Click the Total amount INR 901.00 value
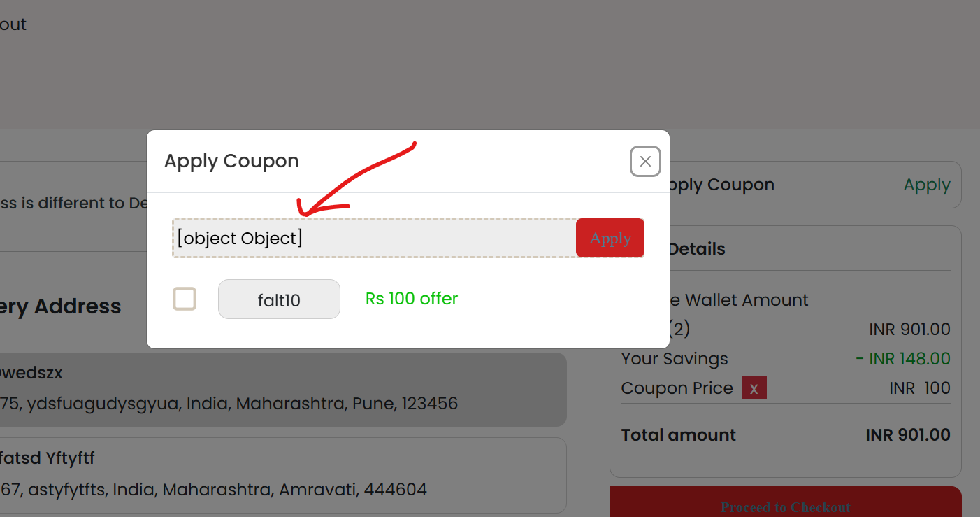This screenshot has height=517, width=980. coord(908,435)
